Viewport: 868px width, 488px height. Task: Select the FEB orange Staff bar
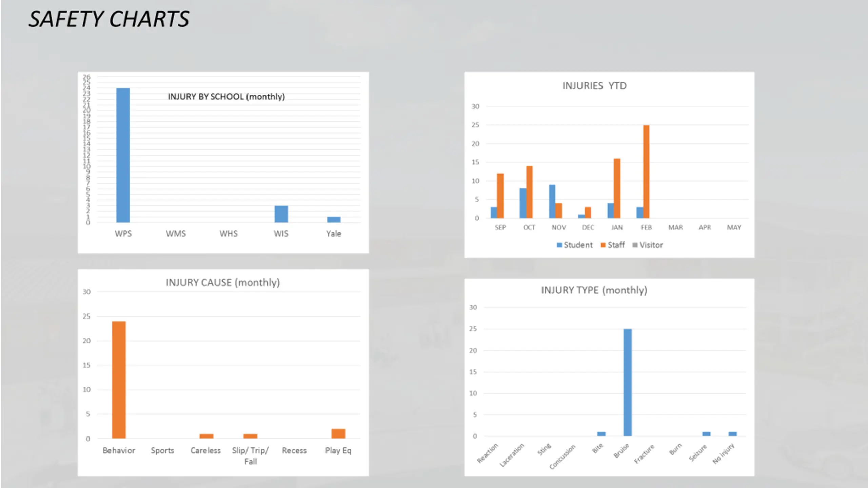646,171
